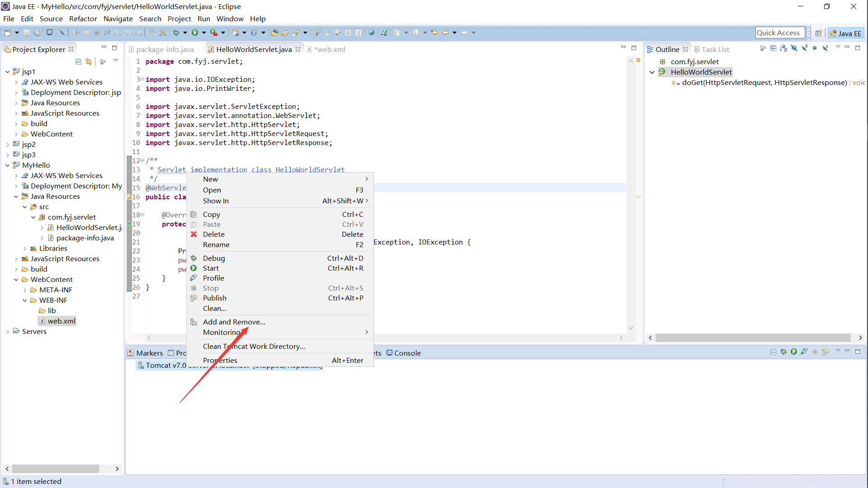This screenshot has height=488, width=868.
Task: Click Sort alphabetically icon in Outline
Action: point(783,48)
